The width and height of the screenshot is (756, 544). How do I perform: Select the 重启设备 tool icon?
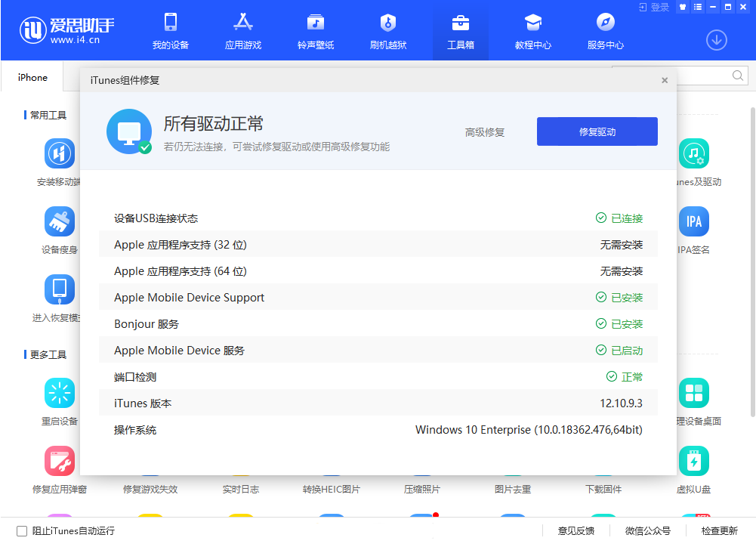point(60,393)
